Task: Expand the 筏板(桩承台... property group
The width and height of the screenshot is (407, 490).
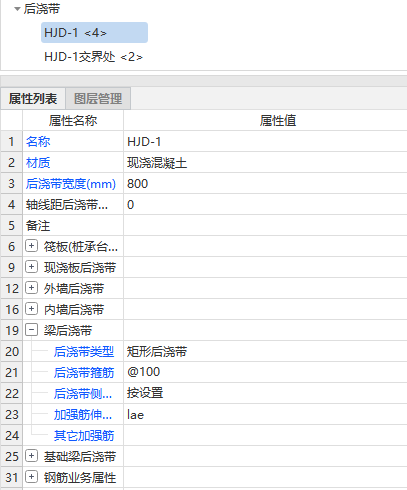Action: click(x=31, y=246)
